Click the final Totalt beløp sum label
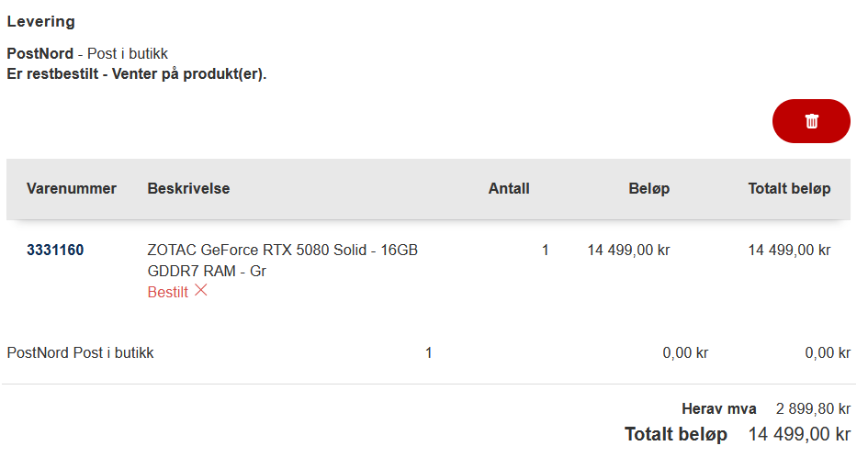The height and width of the screenshot is (457, 868). click(676, 434)
